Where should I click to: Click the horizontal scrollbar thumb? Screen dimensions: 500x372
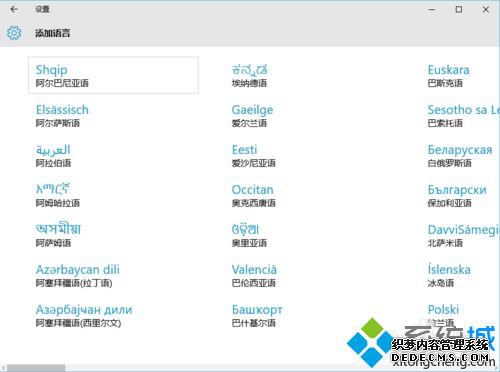click(x=36, y=368)
